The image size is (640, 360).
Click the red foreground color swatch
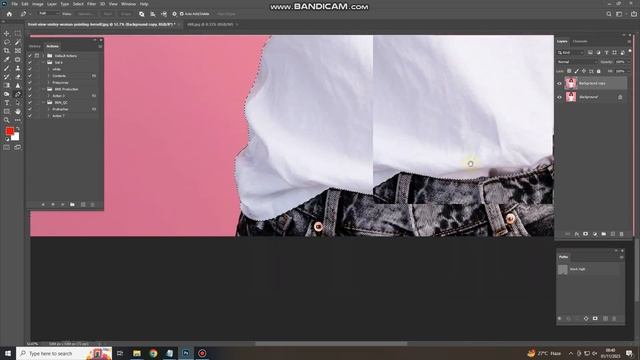pos(9,131)
